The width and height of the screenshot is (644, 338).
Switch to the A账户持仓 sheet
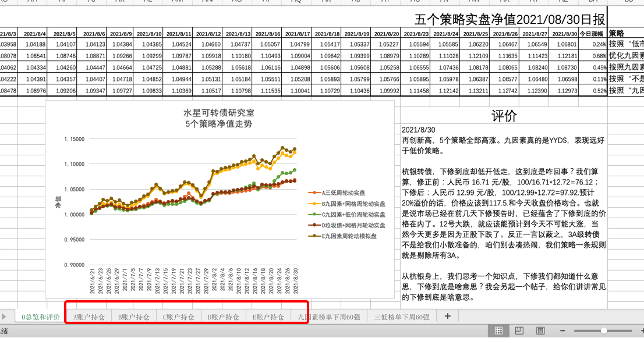89,317
